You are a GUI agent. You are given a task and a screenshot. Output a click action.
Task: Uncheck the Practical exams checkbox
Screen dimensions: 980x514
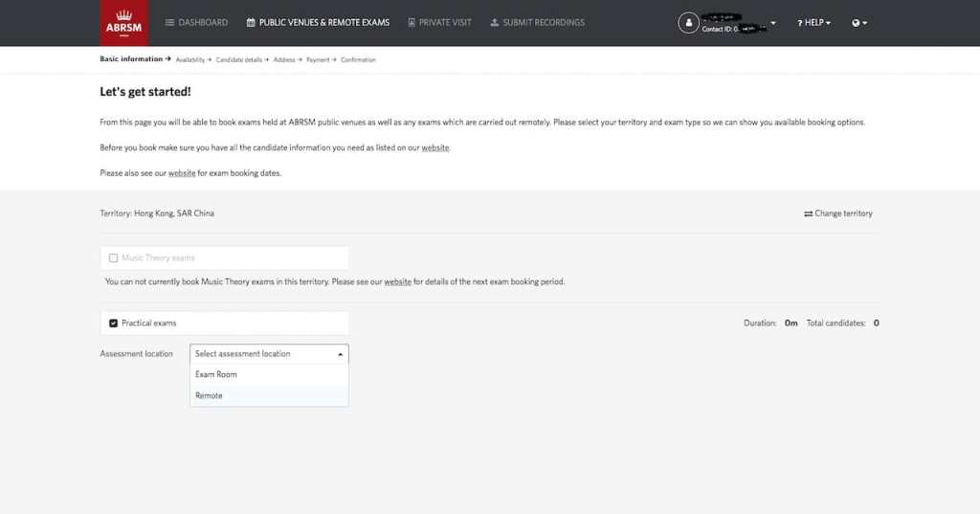click(113, 324)
